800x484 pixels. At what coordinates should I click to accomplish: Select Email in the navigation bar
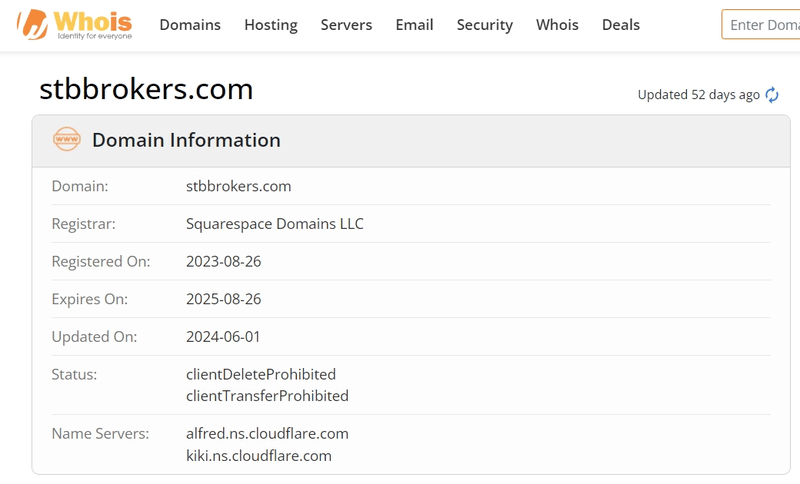[414, 25]
